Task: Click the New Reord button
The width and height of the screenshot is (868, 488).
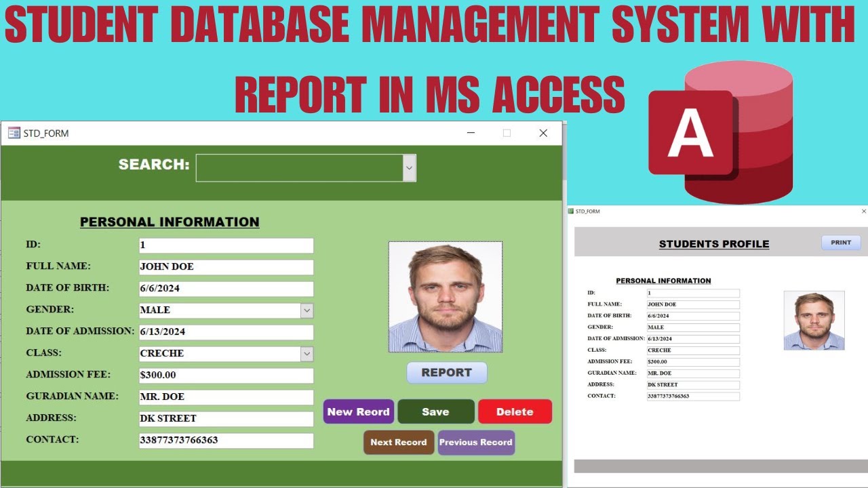Action: pyautogui.click(x=359, y=411)
